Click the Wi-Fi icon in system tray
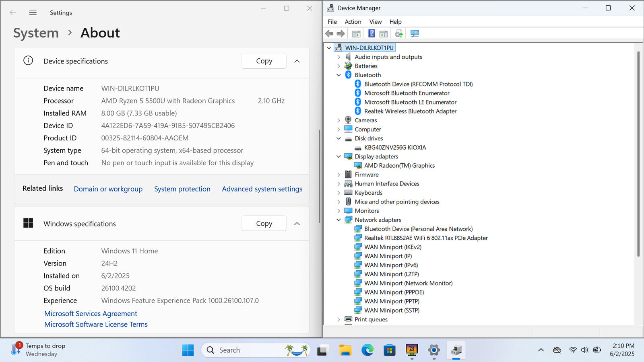The height and width of the screenshot is (362, 644). (573, 350)
